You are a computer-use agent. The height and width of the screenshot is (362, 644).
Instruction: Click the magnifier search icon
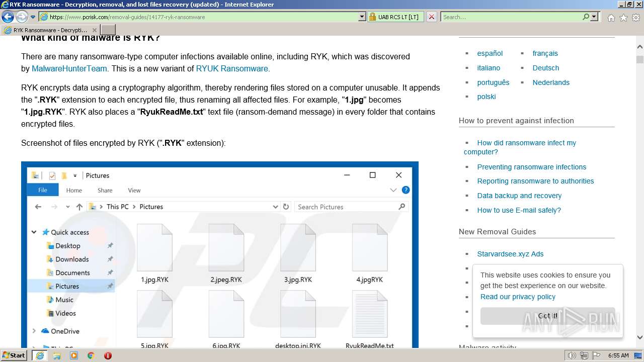[x=586, y=17]
